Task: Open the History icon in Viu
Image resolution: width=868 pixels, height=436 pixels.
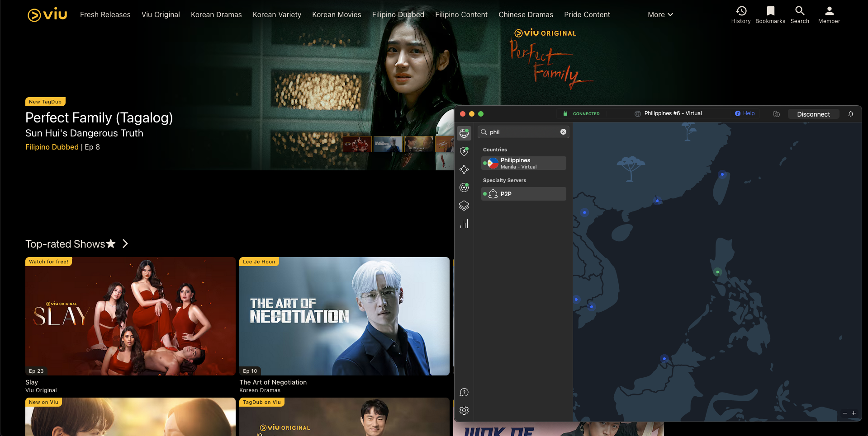Action: [741, 14]
